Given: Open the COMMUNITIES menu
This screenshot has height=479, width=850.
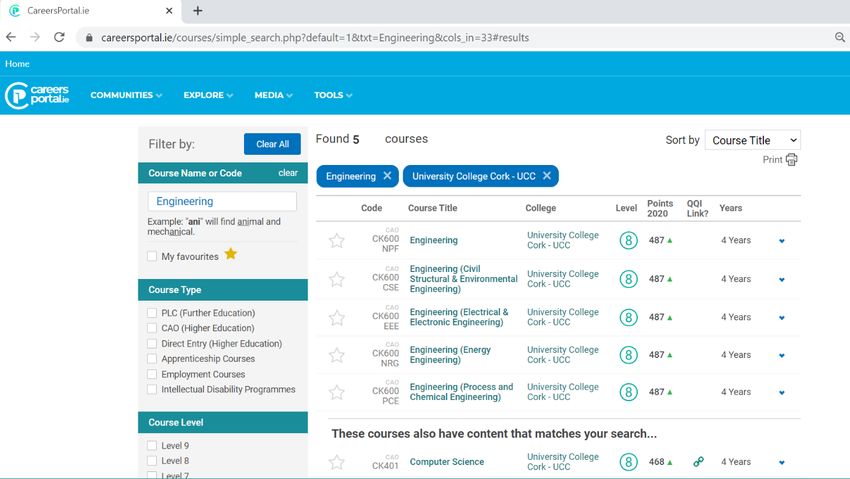Looking at the screenshot, I should 126,95.
